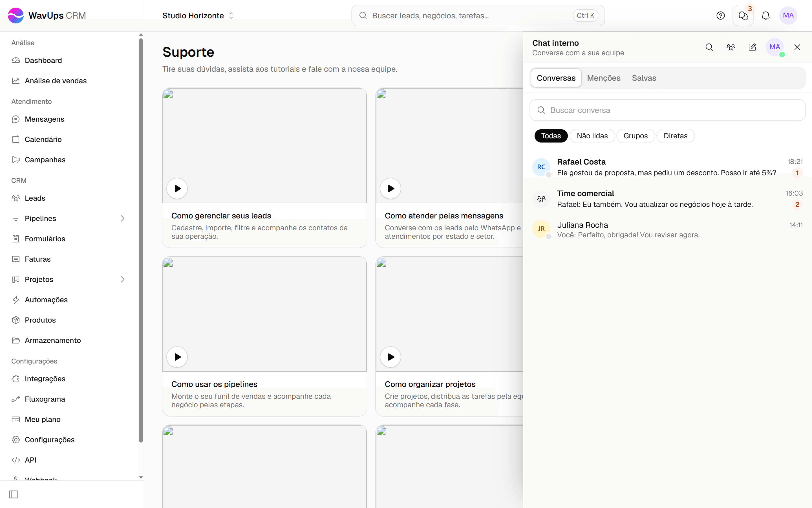
Task: Open Produtos in the sidebar
Action: click(69, 320)
